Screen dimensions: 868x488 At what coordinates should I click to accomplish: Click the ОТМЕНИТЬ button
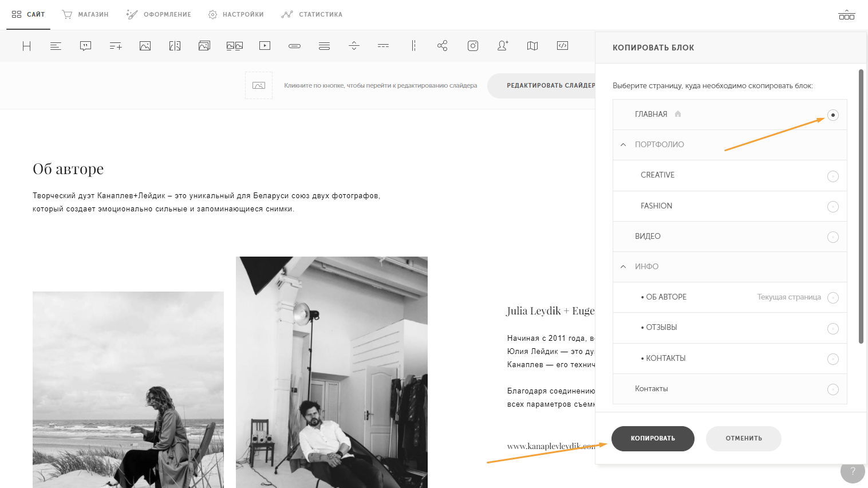click(744, 439)
